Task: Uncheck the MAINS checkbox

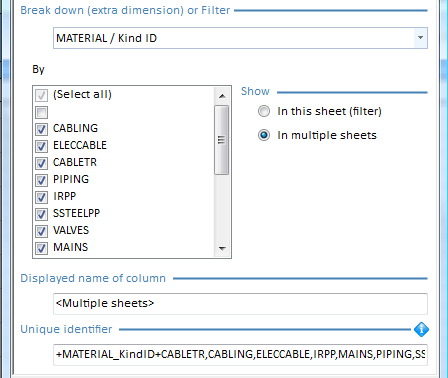Action: tap(41, 248)
